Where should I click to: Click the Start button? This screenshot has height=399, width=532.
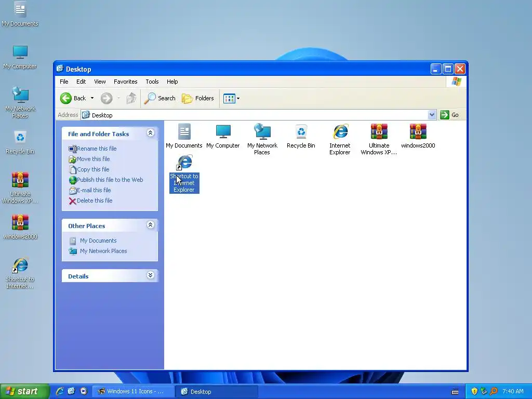click(24, 391)
